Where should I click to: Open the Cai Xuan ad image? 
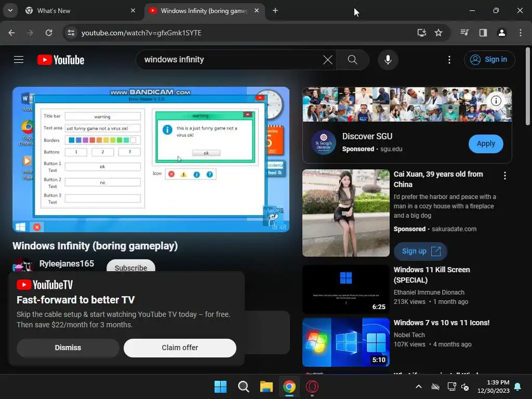click(345, 212)
